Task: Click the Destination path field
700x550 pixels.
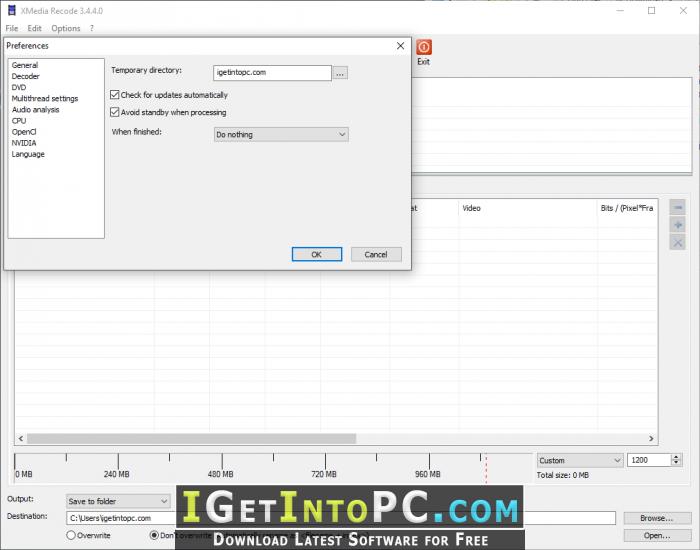Action: pyautogui.click(x=341, y=518)
